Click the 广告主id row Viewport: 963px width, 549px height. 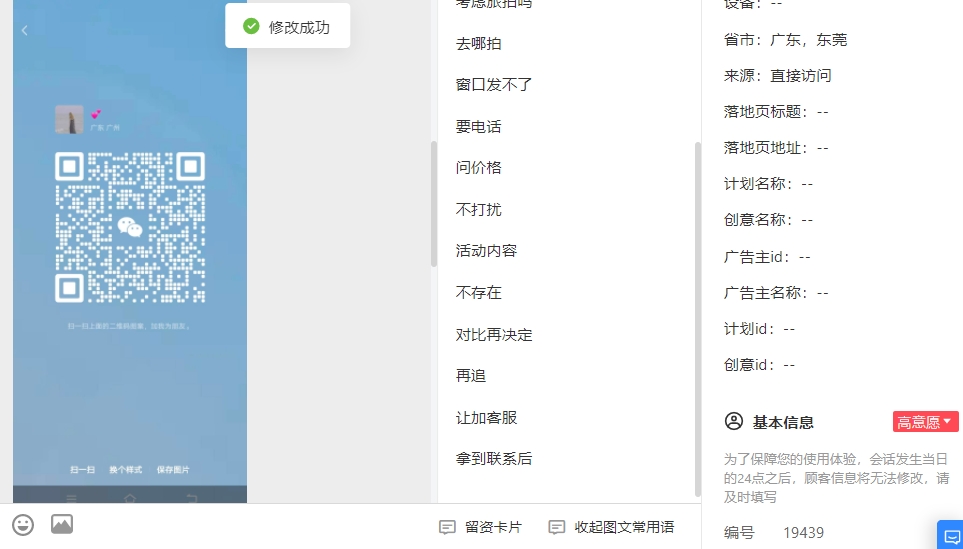pos(767,257)
